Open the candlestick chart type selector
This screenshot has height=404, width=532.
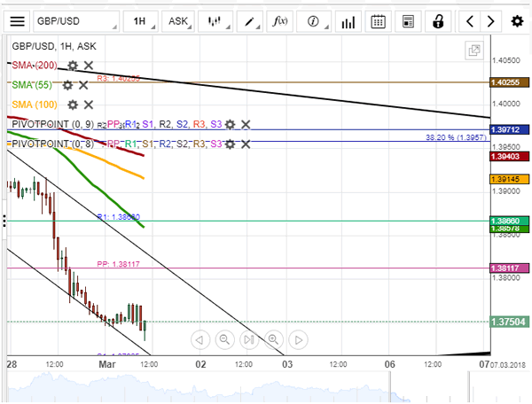tap(215, 21)
